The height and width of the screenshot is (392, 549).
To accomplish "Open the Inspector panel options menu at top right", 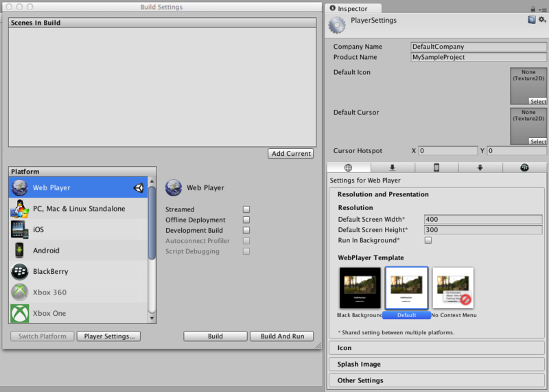I will click(x=542, y=10).
